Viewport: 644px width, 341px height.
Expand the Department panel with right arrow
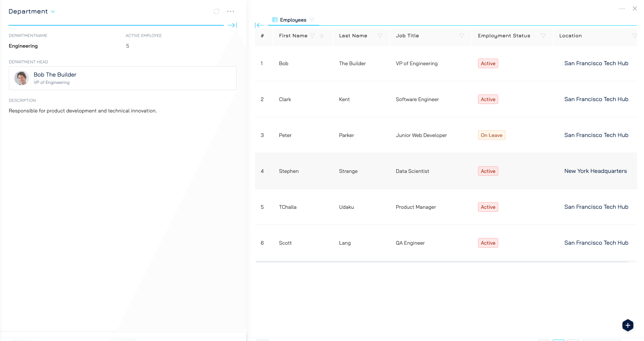232,25
